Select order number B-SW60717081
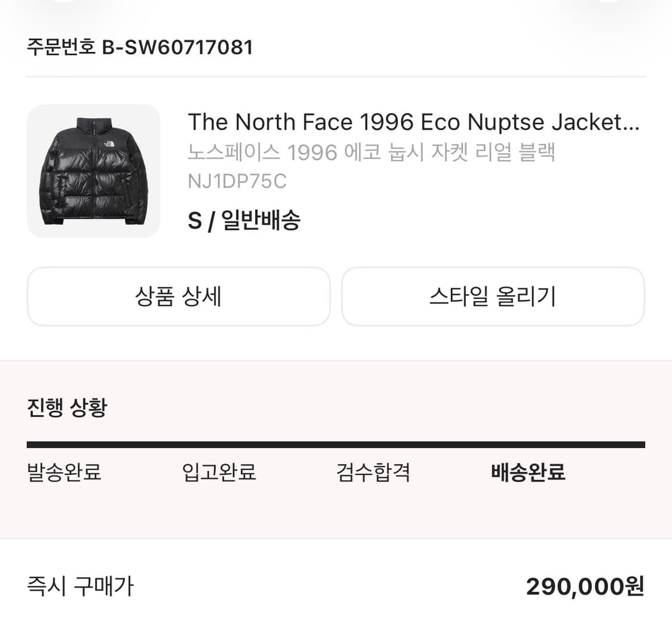 click(139, 47)
